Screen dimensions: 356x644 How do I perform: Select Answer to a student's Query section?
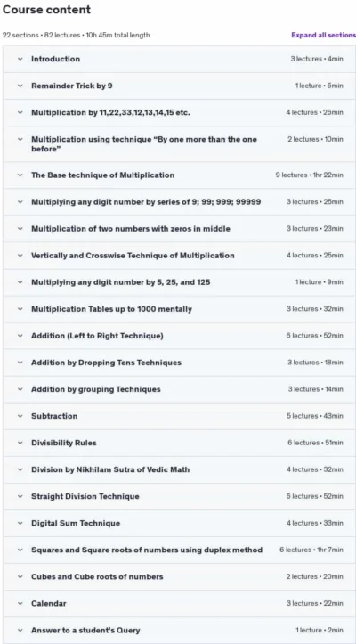pyautogui.click(x=180, y=630)
